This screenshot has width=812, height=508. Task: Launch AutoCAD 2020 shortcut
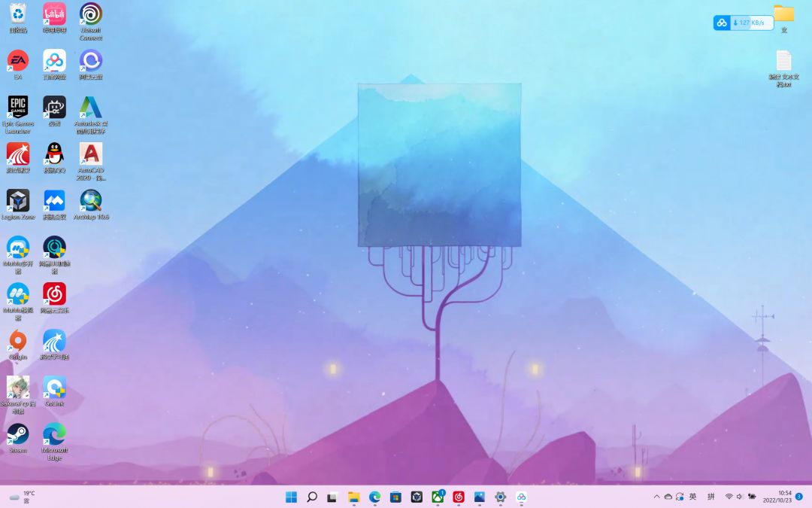click(91, 162)
